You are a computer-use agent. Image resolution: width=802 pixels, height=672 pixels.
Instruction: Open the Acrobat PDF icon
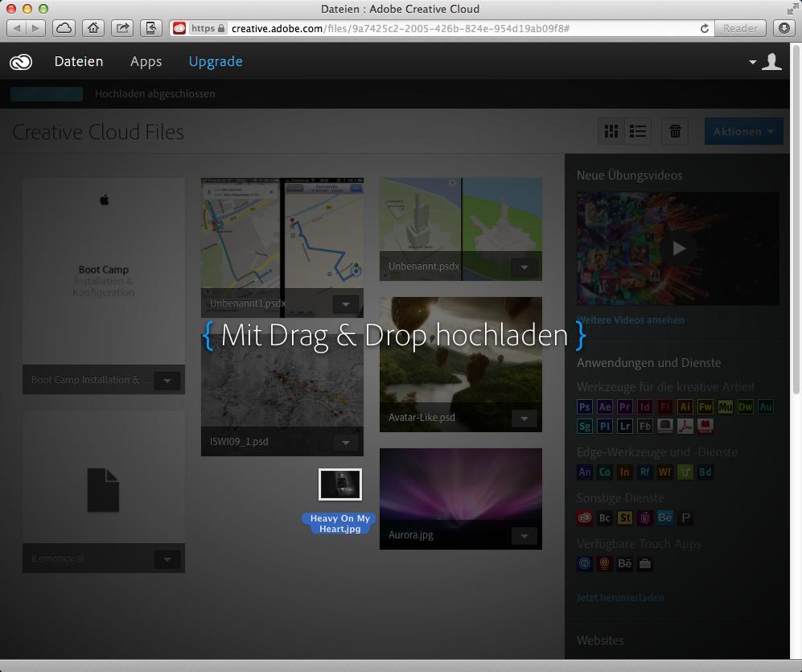pyautogui.click(x=685, y=426)
